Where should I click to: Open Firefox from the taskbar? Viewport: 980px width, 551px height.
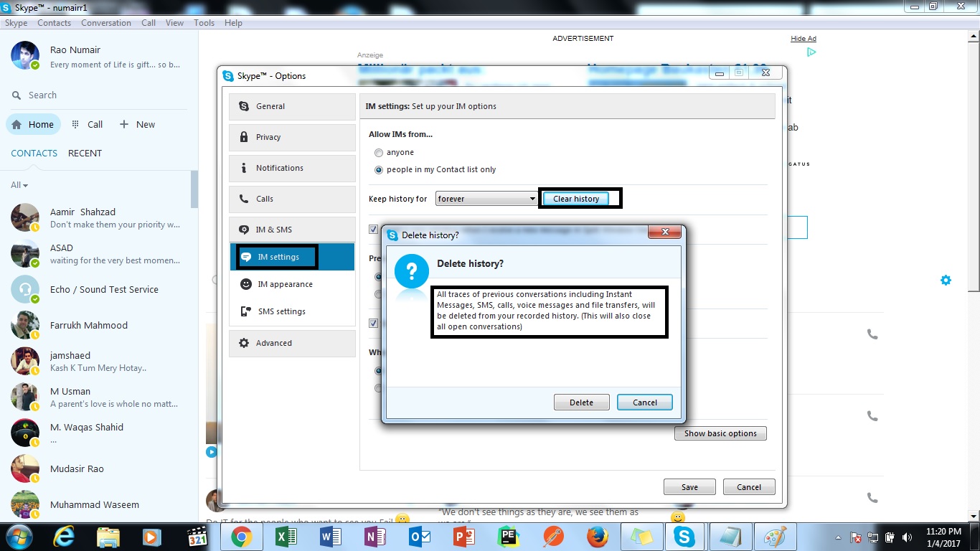click(x=598, y=537)
